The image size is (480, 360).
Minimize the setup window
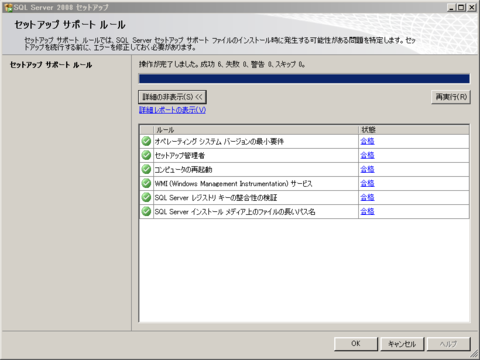click(451, 7)
